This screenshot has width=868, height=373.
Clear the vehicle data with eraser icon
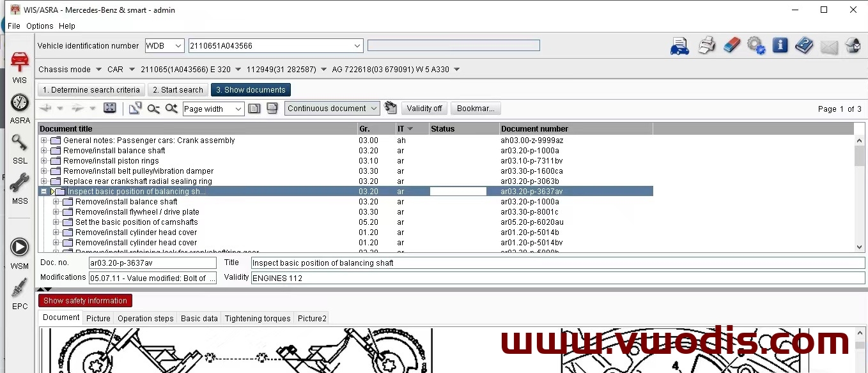tap(731, 45)
